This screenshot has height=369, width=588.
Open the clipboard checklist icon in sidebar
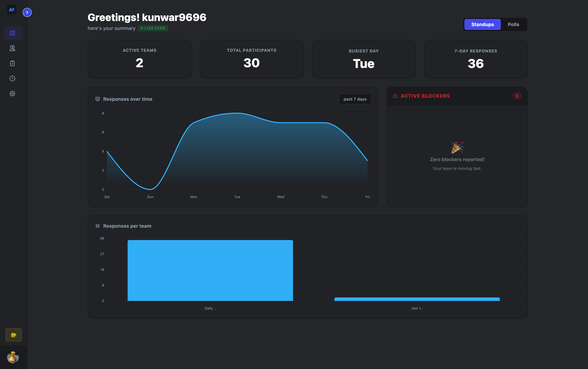pos(12,63)
